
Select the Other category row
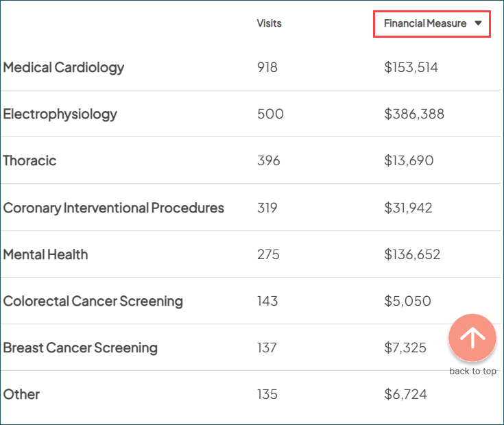(x=21, y=394)
